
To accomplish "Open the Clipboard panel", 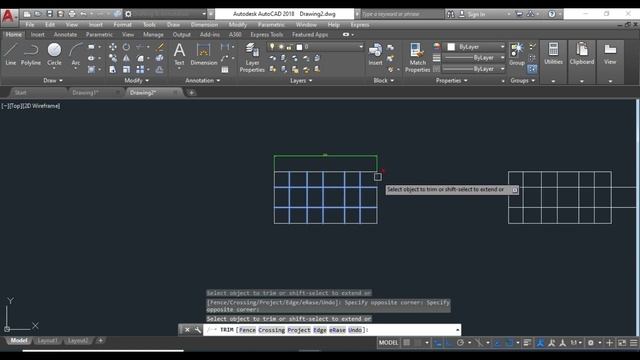I will click(x=582, y=53).
